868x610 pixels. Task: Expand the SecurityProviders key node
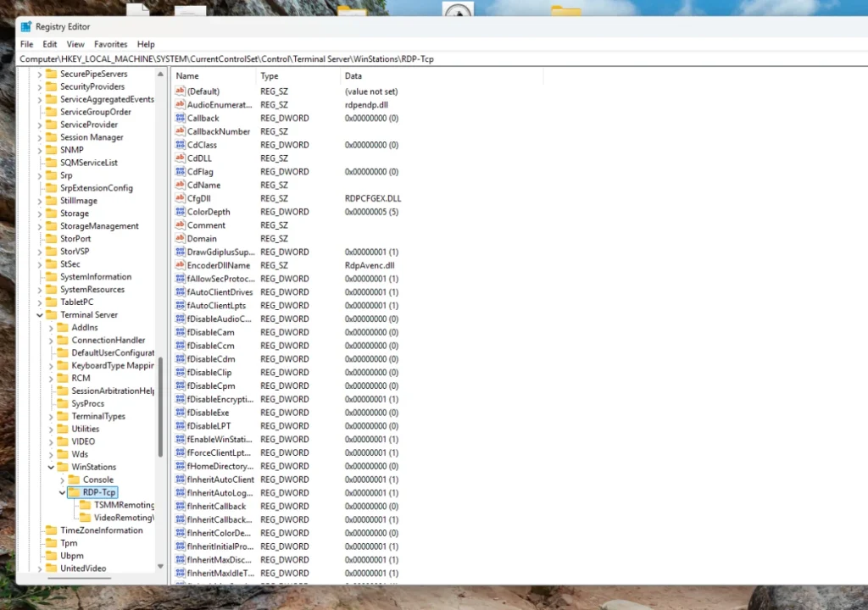click(x=40, y=87)
